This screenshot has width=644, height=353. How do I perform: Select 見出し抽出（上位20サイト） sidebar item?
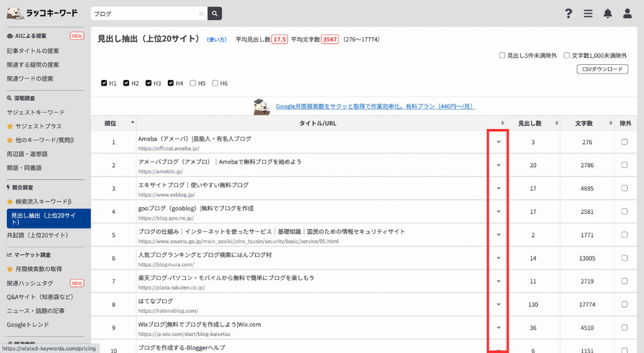[48, 218]
